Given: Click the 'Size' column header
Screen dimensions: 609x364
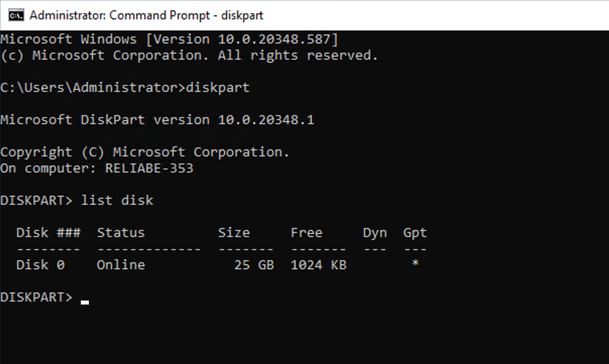Looking at the screenshot, I should coord(233,233).
